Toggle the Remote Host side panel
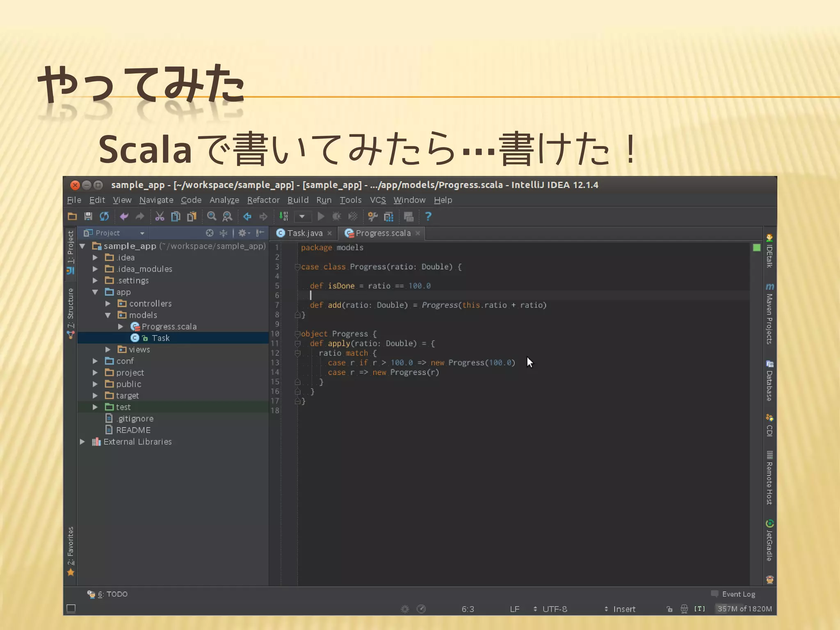The height and width of the screenshot is (630, 840). tap(770, 478)
